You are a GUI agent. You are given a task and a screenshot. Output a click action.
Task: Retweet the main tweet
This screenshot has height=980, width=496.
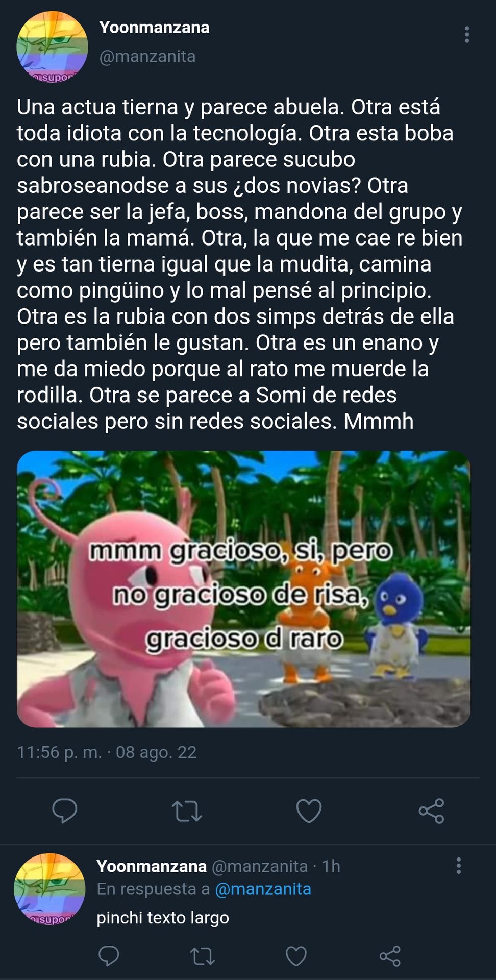[187, 811]
